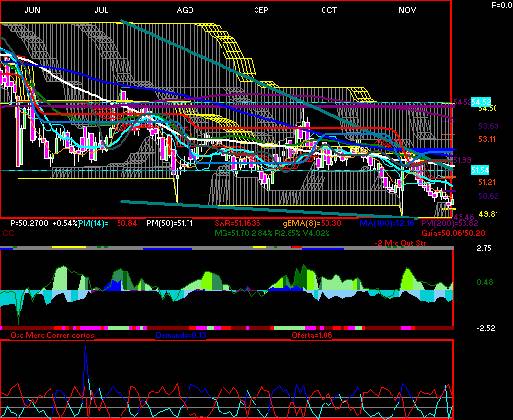Click the 0.48 oscillator scale value
This screenshot has height=420, width=513.
pyautogui.click(x=485, y=282)
